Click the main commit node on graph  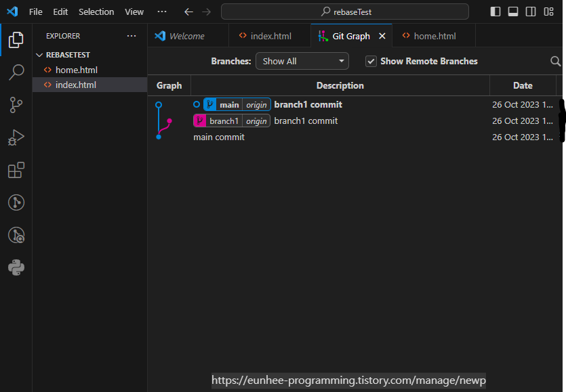coord(159,137)
